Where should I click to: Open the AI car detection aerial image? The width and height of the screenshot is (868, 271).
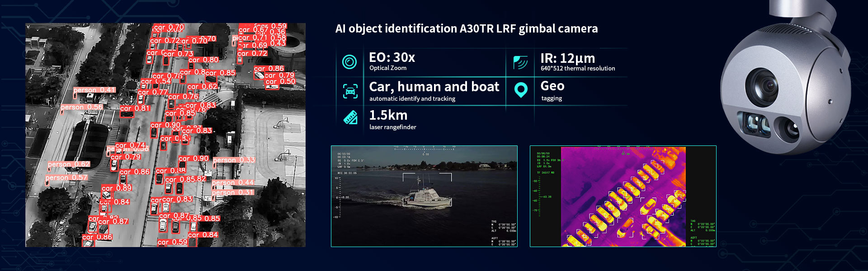pos(165,135)
